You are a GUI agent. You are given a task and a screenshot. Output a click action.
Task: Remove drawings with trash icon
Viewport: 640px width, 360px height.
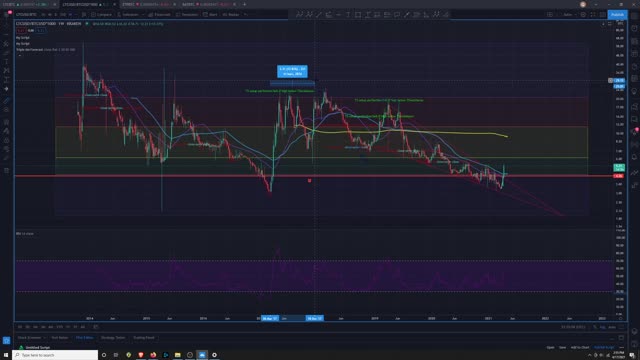tap(6, 171)
